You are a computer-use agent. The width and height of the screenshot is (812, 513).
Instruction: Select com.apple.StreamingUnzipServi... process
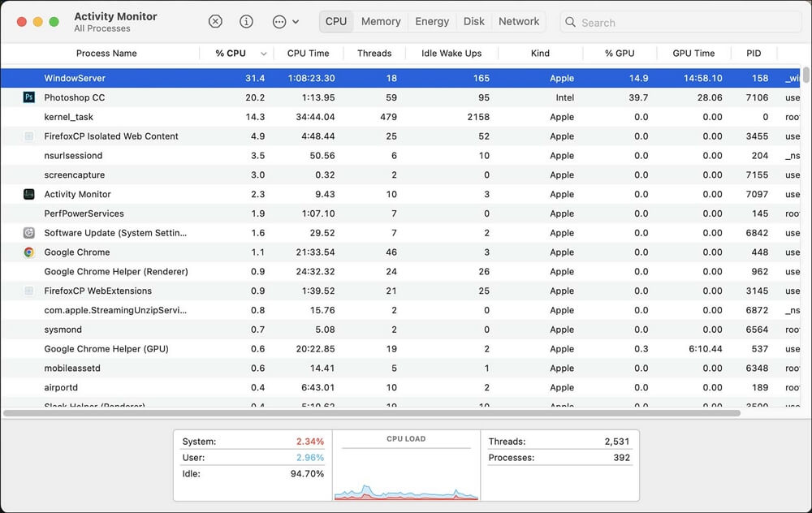coord(400,310)
